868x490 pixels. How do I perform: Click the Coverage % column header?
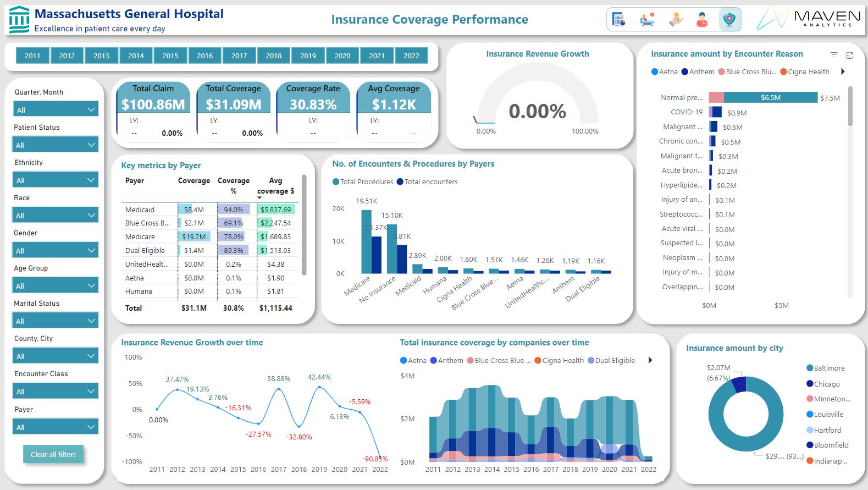click(x=234, y=185)
